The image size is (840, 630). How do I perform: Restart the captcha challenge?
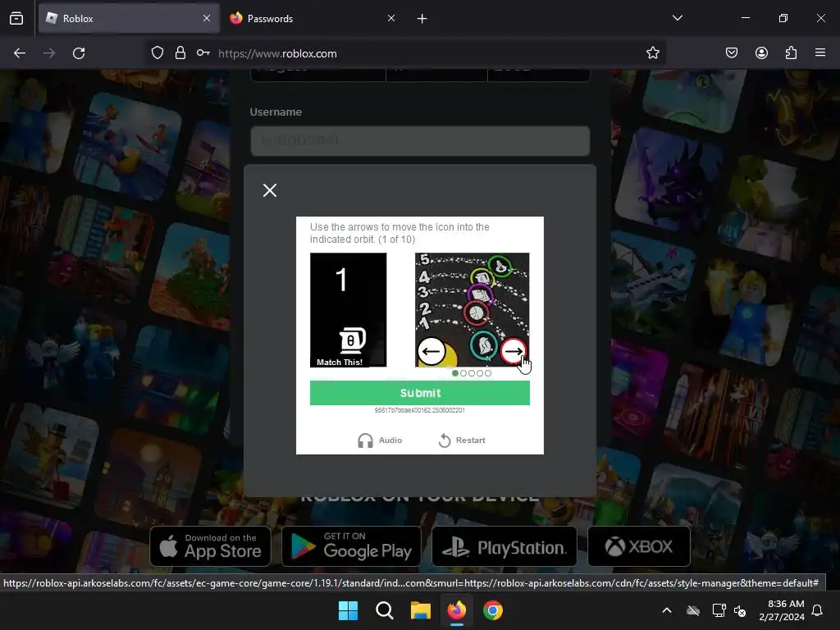(462, 441)
